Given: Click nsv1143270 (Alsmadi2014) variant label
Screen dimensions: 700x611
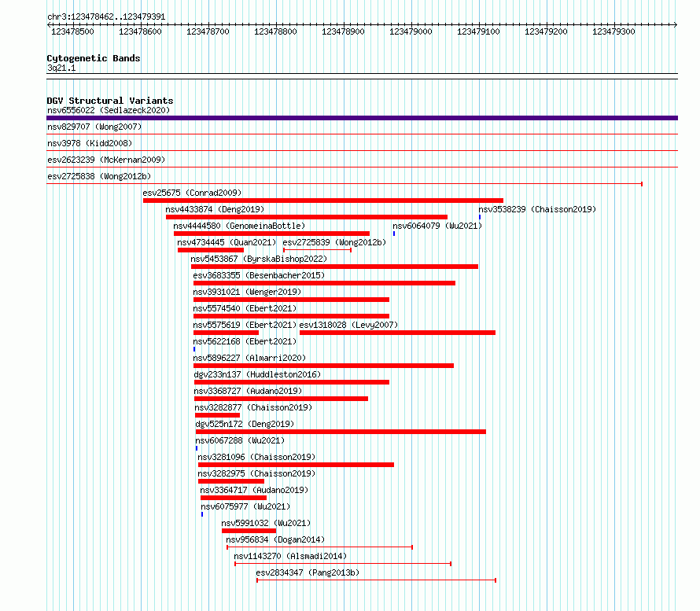Looking at the screenshot, I should click(291, 556).
